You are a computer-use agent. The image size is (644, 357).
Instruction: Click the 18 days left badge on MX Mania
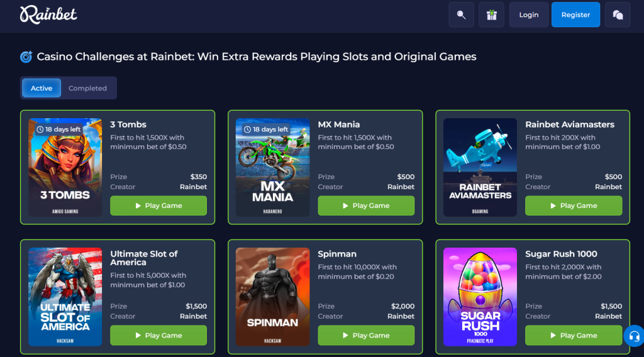(x=266, y=129)
